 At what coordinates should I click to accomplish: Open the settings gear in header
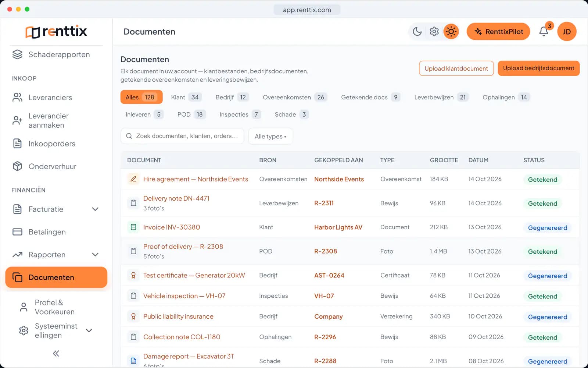click(434, 32)
